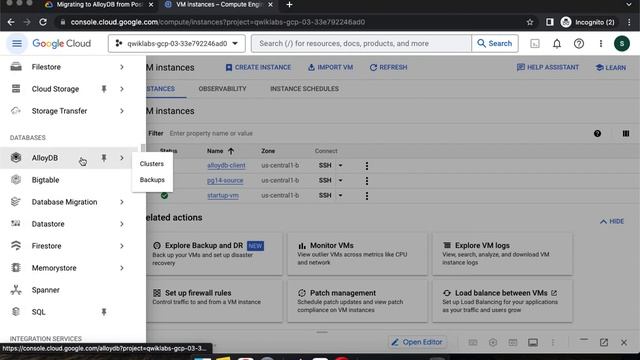
Task: Bookmark this page with the star icon
Action: pyautogui.click(x=530, y=22)
